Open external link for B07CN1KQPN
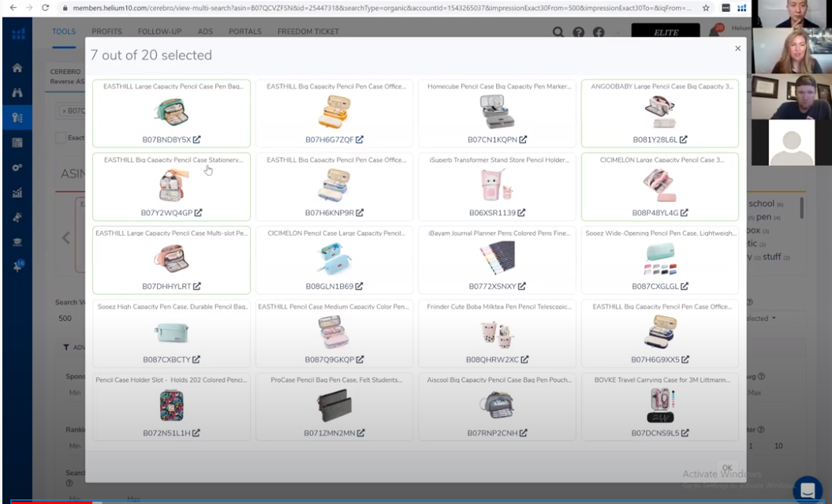This screenshot has width=832, height=504. [x=523, y=140]
